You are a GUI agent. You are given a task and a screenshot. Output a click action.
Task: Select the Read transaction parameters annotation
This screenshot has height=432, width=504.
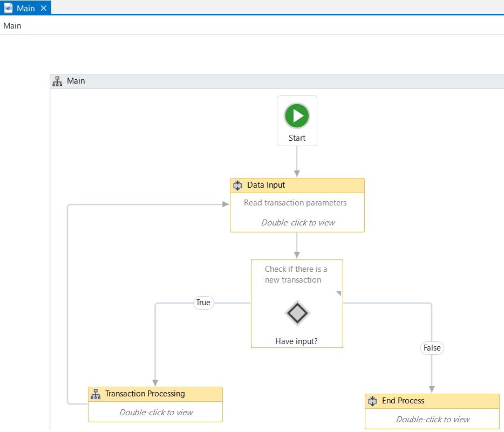pos(297,203)
